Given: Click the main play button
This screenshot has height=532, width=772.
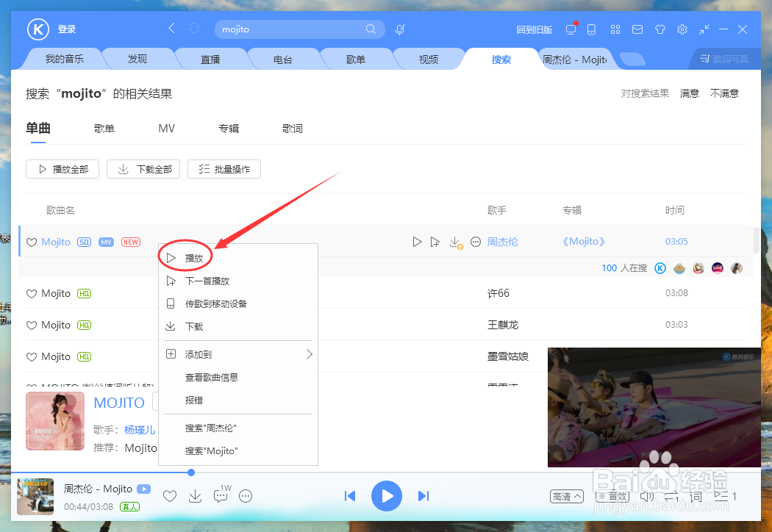Looking at the screenshot, I should (x=387, y=496).
